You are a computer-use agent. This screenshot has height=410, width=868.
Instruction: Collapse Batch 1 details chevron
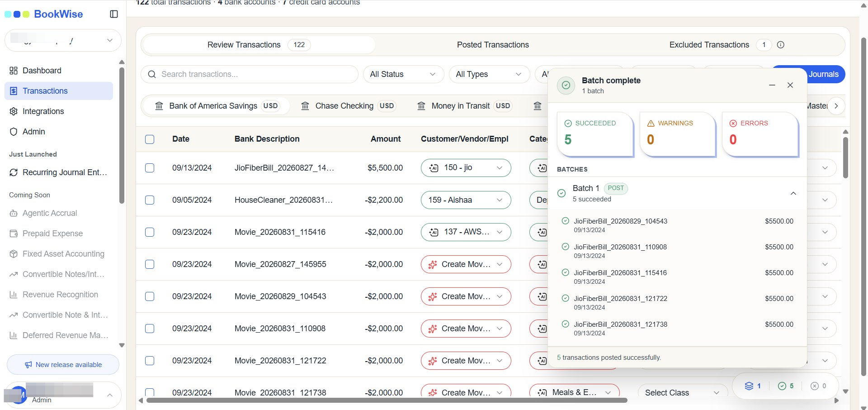(x=793, y=193)
